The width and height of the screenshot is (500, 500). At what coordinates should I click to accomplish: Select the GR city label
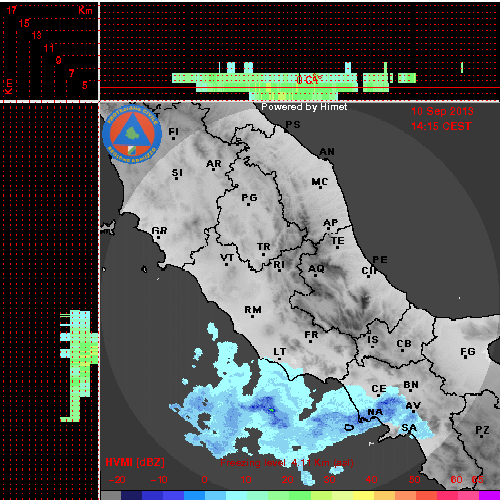coord(159,230)
